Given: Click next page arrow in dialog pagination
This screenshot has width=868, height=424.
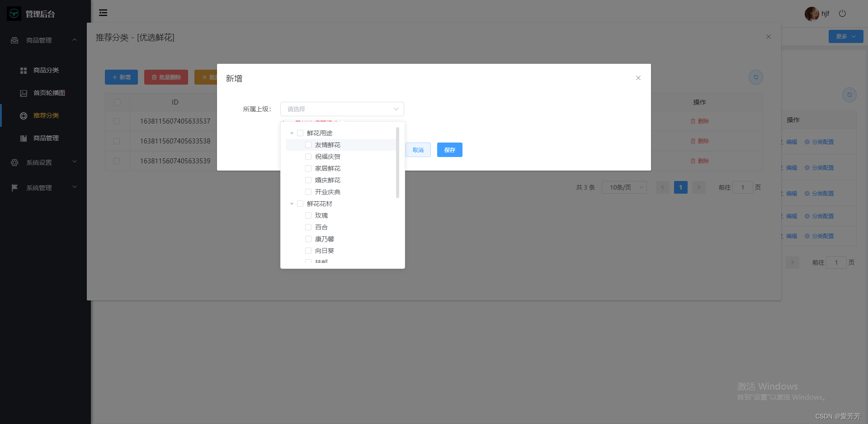Looking at the screenshot, I should coord(699,187).
